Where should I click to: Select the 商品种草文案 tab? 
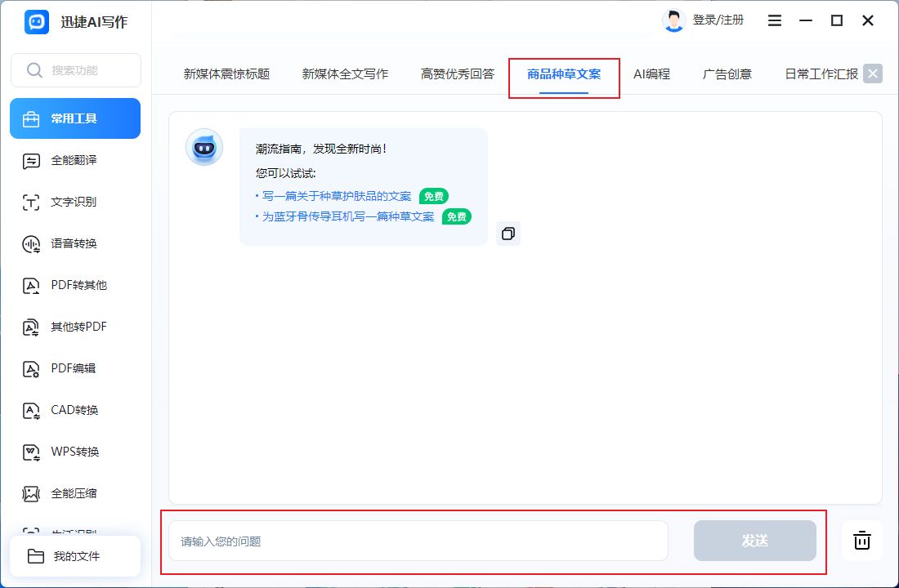tap(564, 74)
